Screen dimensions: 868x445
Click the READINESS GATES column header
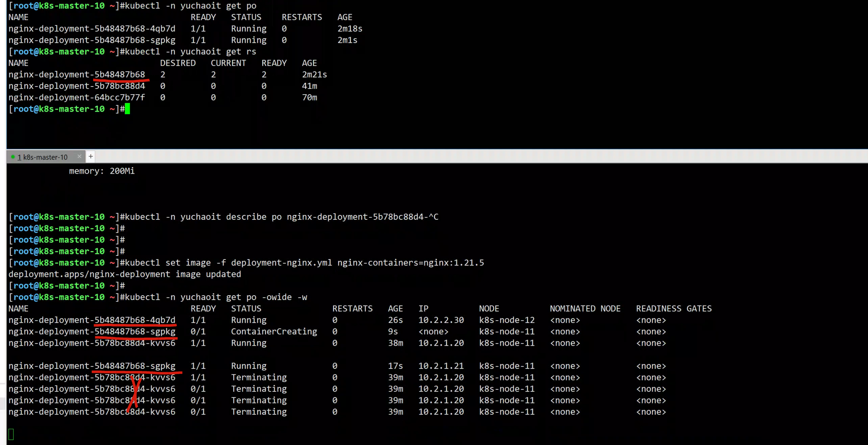(x=674, y=309)
